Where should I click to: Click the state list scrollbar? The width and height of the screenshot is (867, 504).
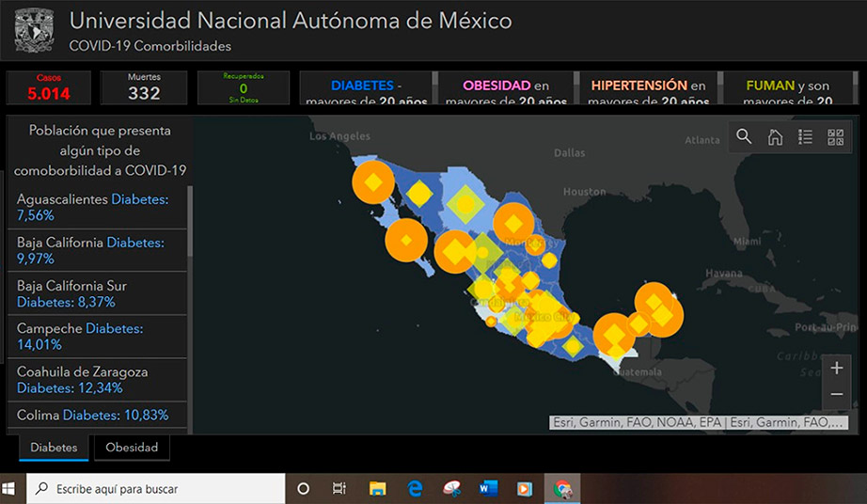tap(190, 221)
